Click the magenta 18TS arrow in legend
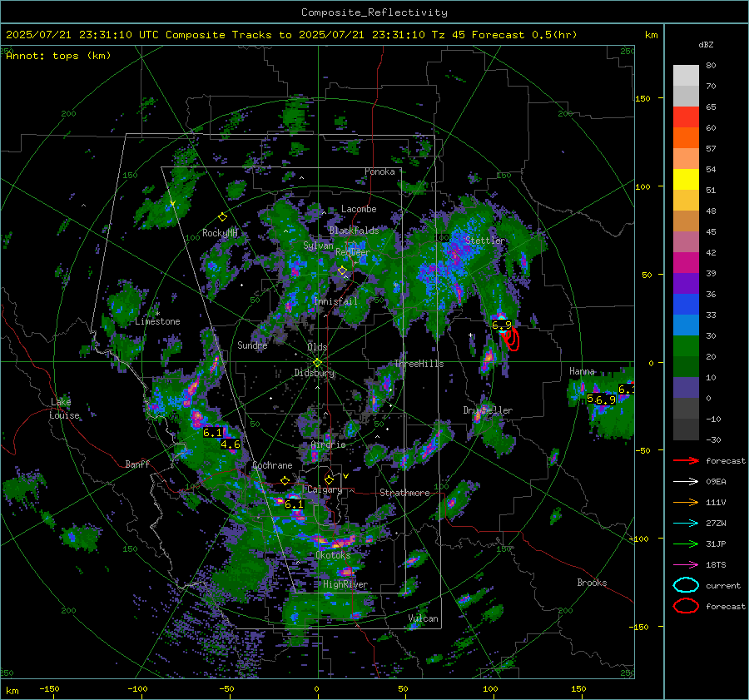The width and height of the screenshot is (749, 700). 686,565
